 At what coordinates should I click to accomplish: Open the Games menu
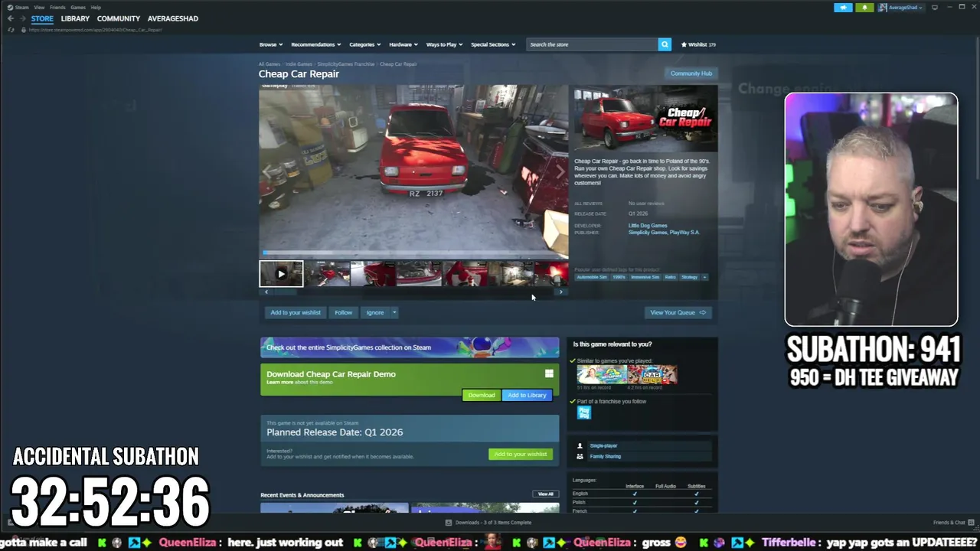point(78,7)
